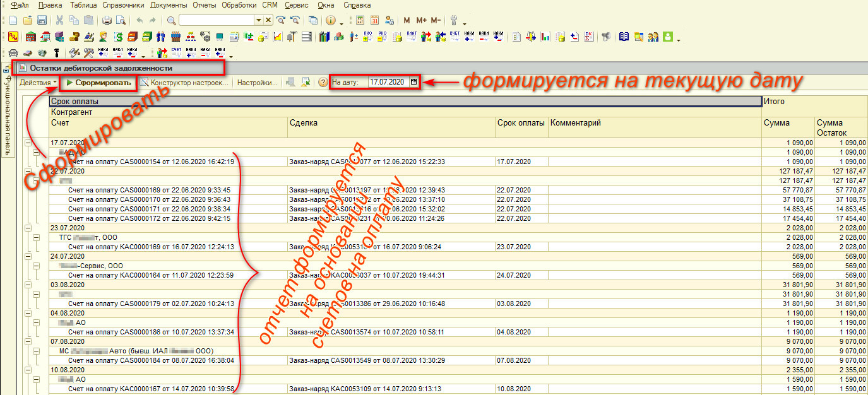The image size is (868, 395).
Task: Open the CRM menu
Action: 270,5
